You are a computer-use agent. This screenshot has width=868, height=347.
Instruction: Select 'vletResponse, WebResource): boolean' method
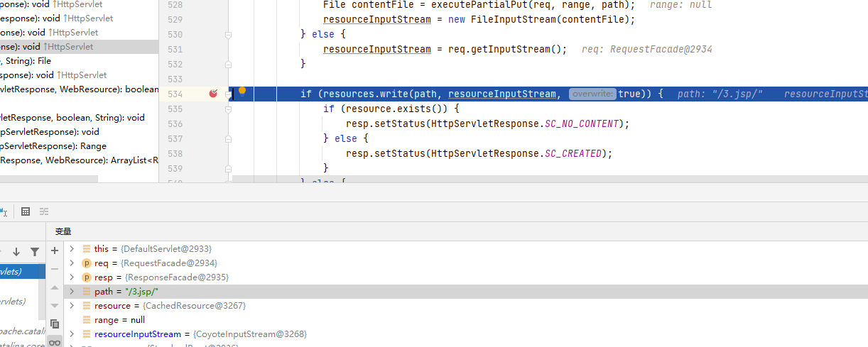pyautogui.click(x=79, y=89)
